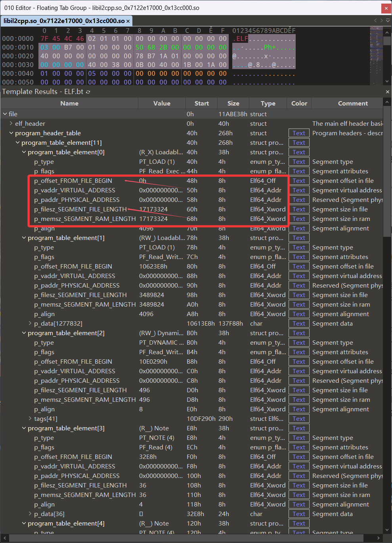This screenshot has height=543, width=392.
Task: Click the horizontal scrollbar left arrow
Action: click(x=4, y=538)
